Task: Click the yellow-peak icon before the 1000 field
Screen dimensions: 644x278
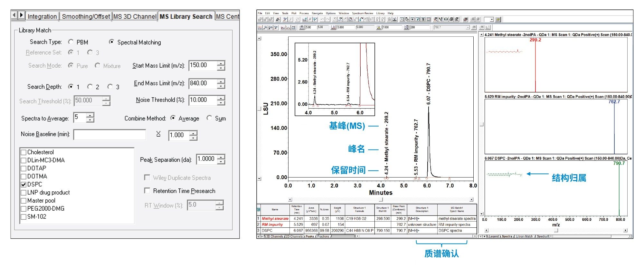Action: pyautogui.click(x=379, y=27)
